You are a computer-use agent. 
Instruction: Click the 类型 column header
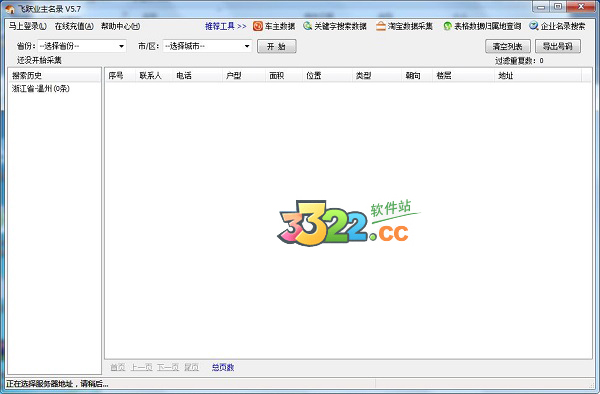tap(377, 75)
